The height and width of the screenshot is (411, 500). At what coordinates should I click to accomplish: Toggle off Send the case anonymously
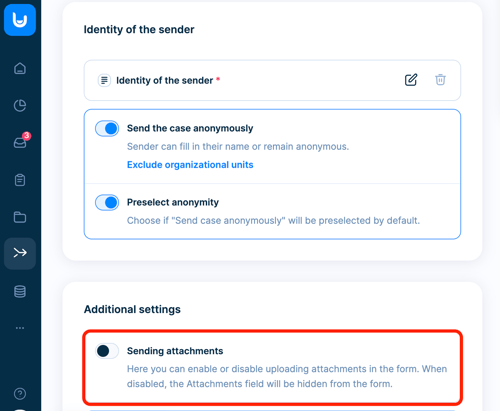click(107, 129)
